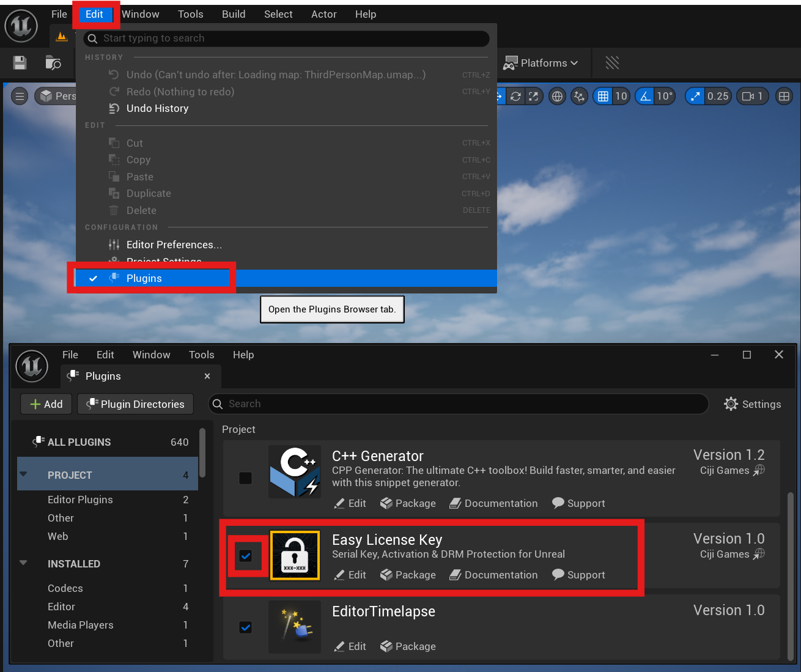Click the EditorTimelapse wand thumbnail

coord(295,627)
